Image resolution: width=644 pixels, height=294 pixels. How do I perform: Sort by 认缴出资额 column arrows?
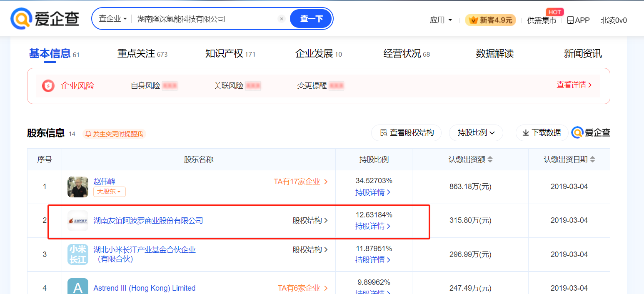490,159
